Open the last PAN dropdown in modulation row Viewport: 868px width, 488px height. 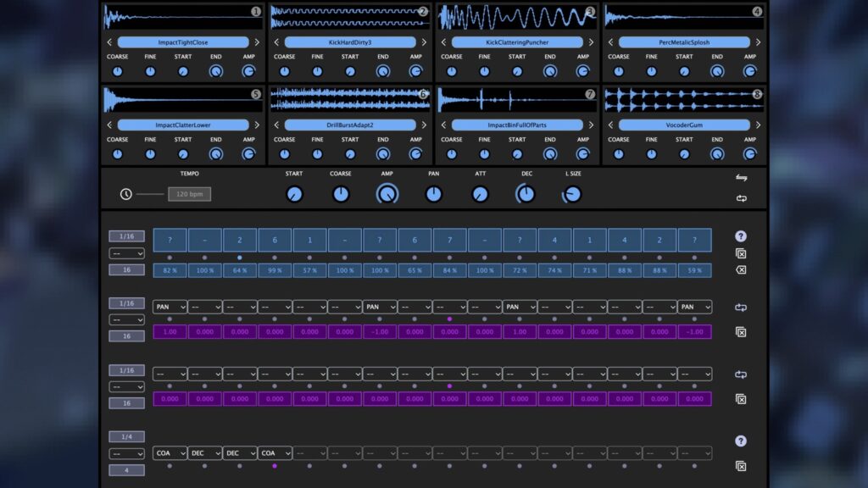coord(695,307)
